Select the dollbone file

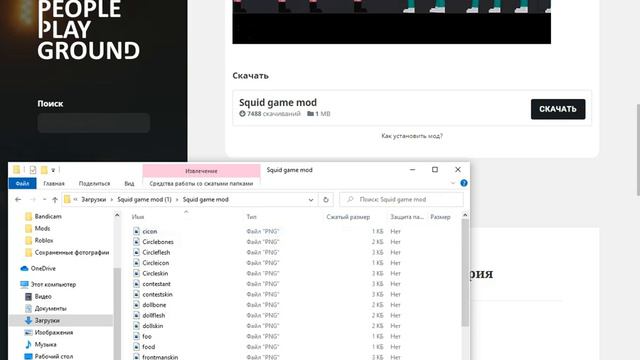154,305
